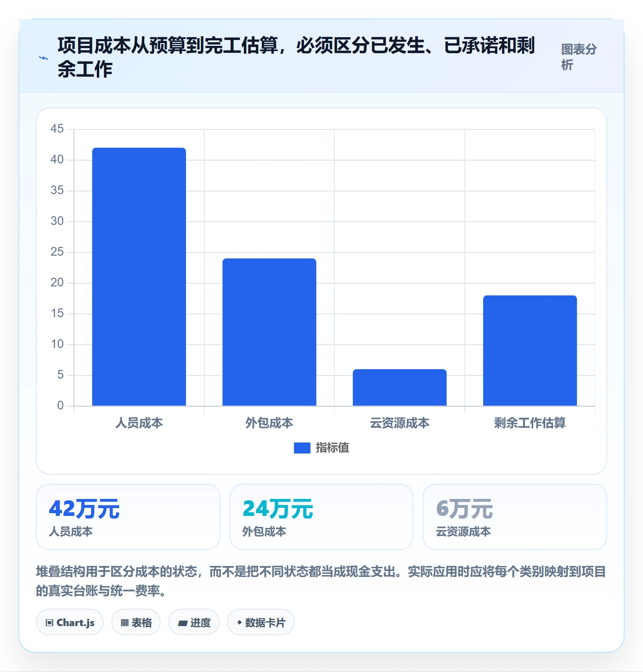Click the grid icon in the 表格 chip

[124, 623]
